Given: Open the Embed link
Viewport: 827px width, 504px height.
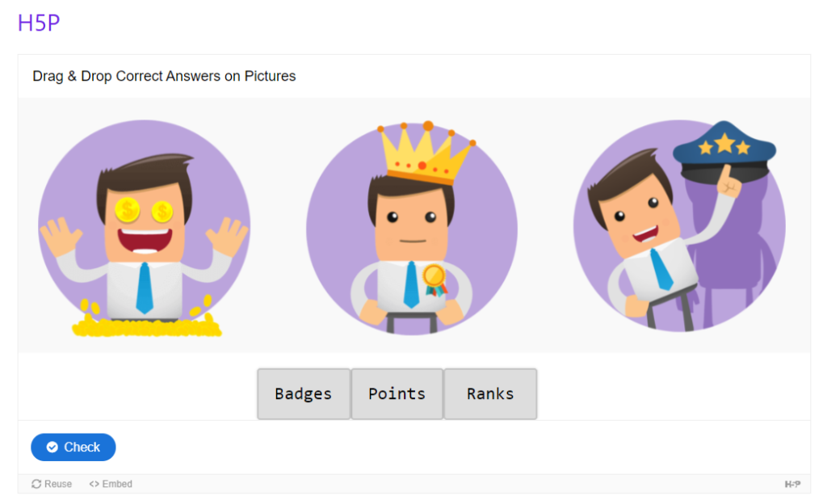Looking at the screenshot, I should pyautogui.click(x=117, y=484).
